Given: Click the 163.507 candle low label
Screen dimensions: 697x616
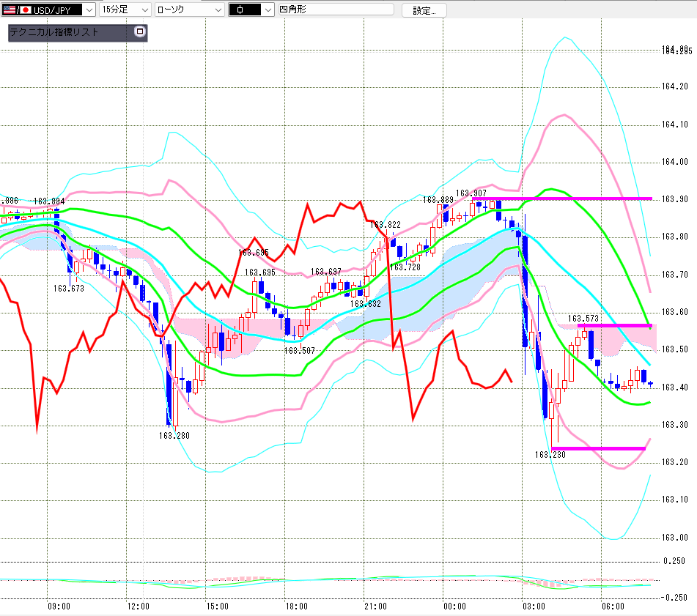Looking at the screenshot, I should tap(300, 351).
